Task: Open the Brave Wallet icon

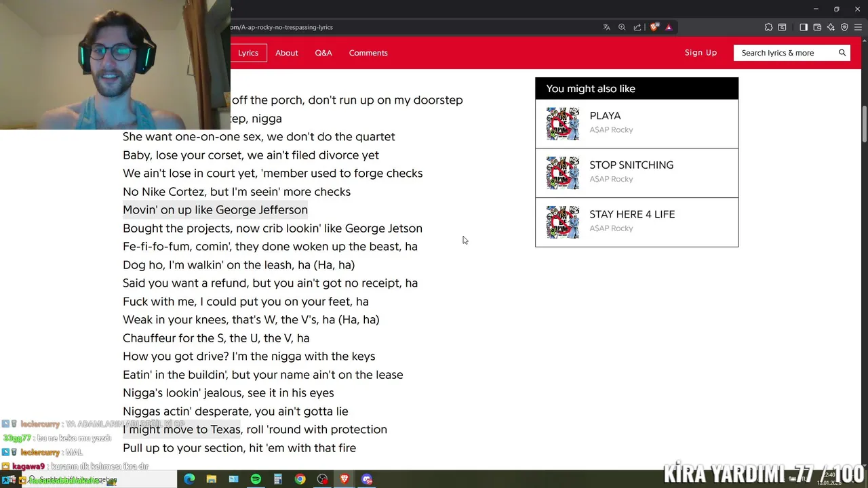Action: pos(817,27)
